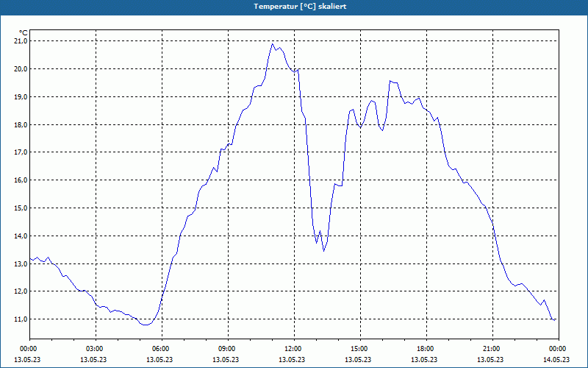Click the 12,0 y-axis label

[21, 291]
